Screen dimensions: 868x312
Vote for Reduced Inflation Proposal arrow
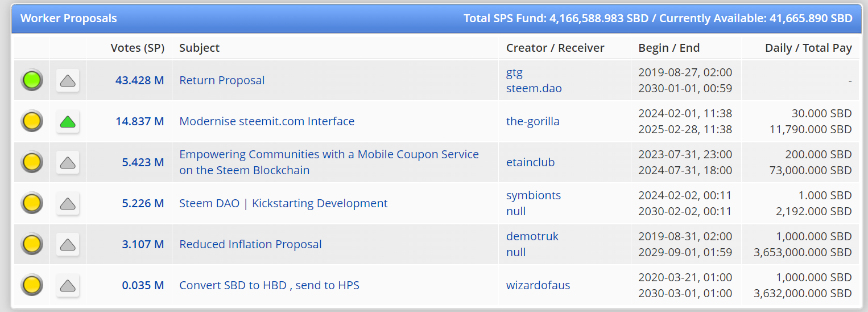click(68, 244)
